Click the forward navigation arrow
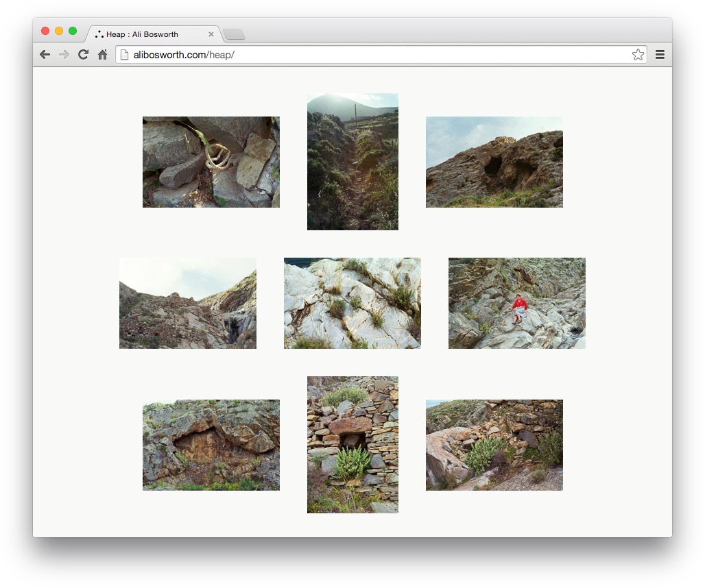 (x=64, y=55)
